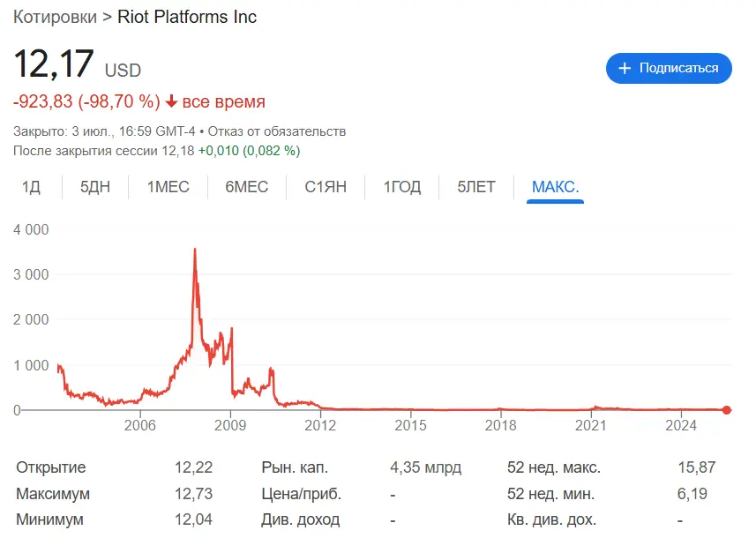Switch to the 6МЕС period
756x538 pixels.
[x=246, y=187]
